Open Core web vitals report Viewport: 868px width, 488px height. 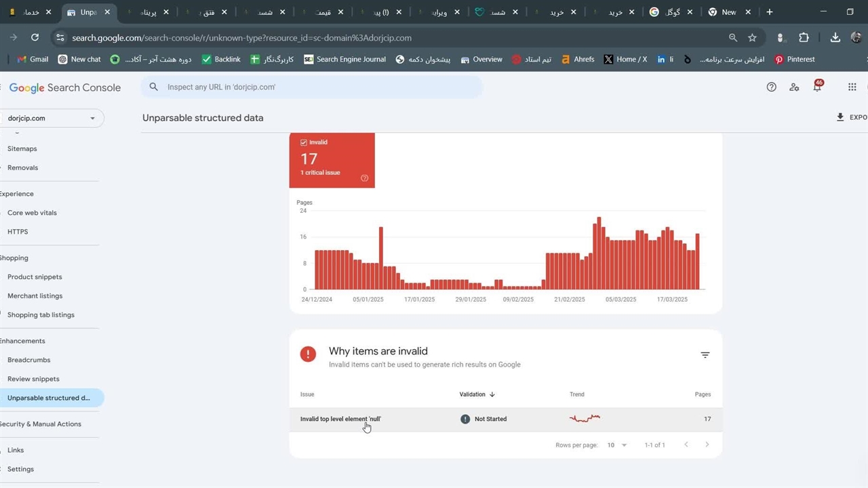(x=32, y=213)
